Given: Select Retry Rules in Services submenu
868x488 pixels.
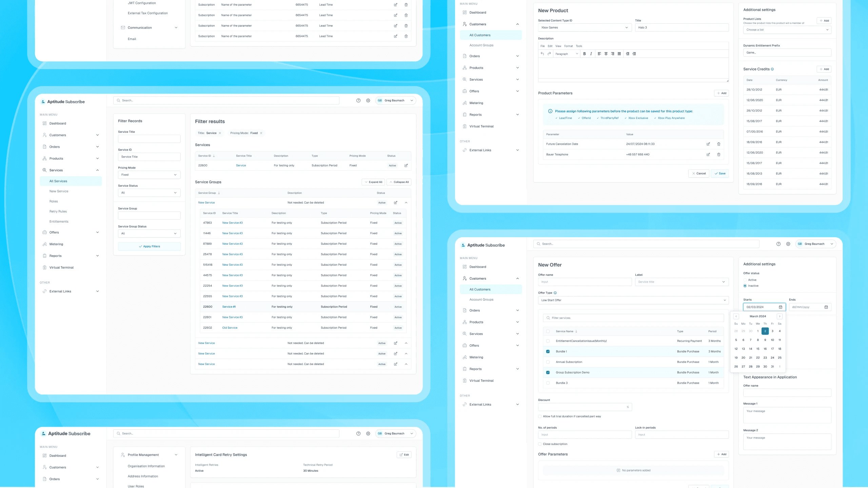Looking at the screenshot, I should 58,211.
